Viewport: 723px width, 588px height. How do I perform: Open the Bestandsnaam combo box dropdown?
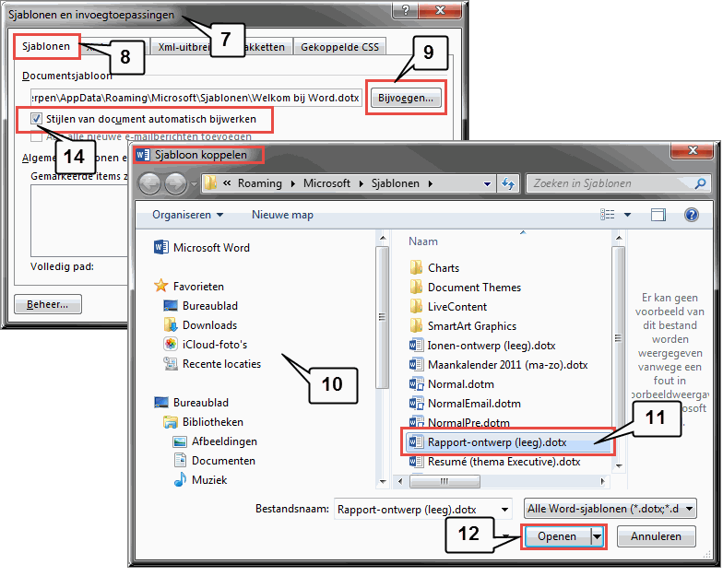tap(505, 509)
